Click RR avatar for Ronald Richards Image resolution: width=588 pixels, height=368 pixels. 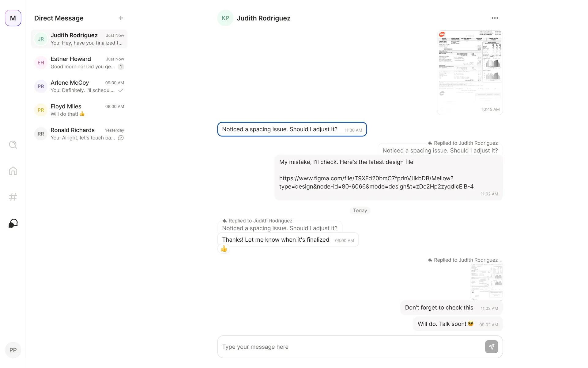click(x=41, y=134)
